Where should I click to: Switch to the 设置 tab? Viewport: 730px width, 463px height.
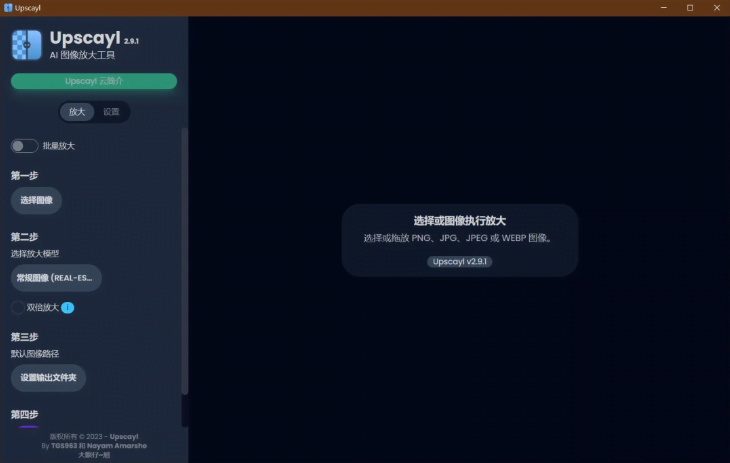coord(111,112)
